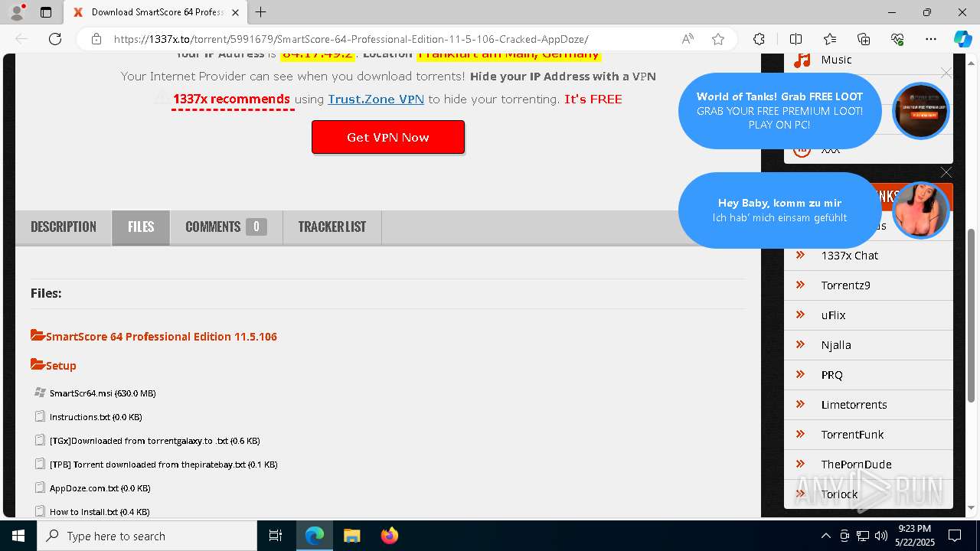
Task: Open the Extensions puzzle icon
Action: tap(759, 39)
